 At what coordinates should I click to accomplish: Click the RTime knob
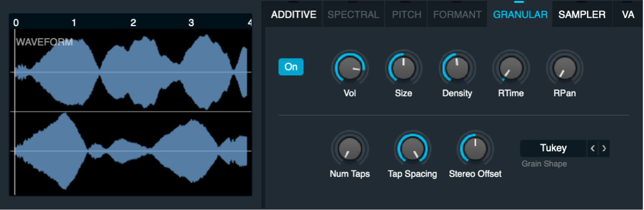click(511, 69)
